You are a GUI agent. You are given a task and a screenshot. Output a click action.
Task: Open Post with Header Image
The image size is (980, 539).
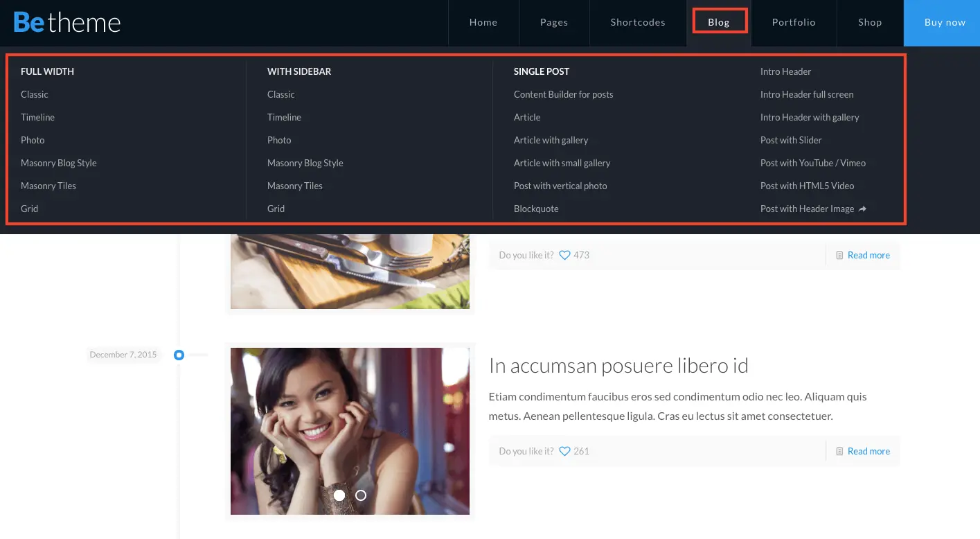(x=813, y=209)
